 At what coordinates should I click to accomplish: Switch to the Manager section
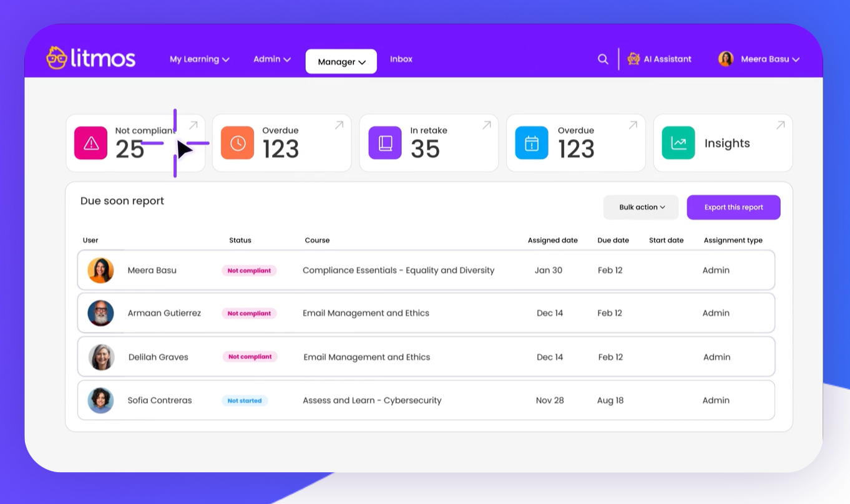coord(341,61)
